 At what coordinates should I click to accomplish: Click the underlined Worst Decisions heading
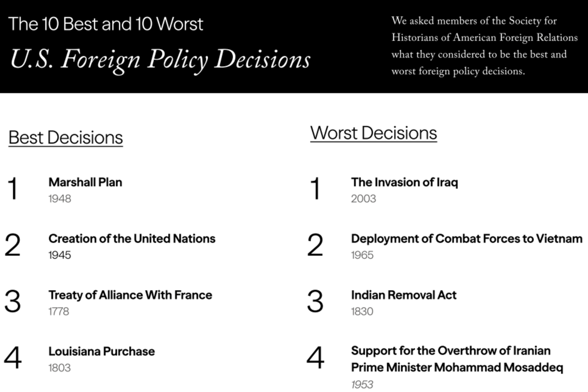[373, 133]
